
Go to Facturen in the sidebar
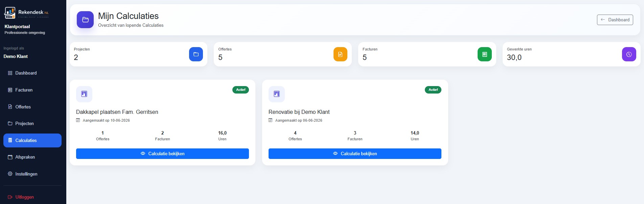(x=32, y=90)
